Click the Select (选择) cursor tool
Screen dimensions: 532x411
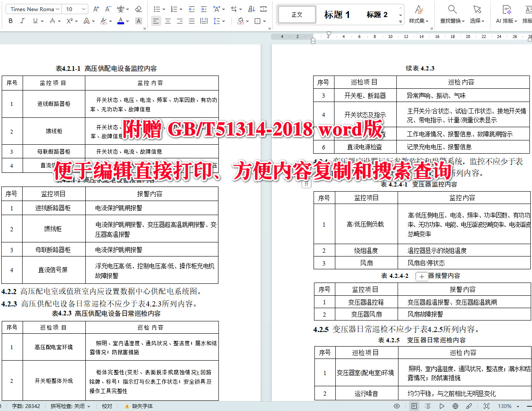477,14
